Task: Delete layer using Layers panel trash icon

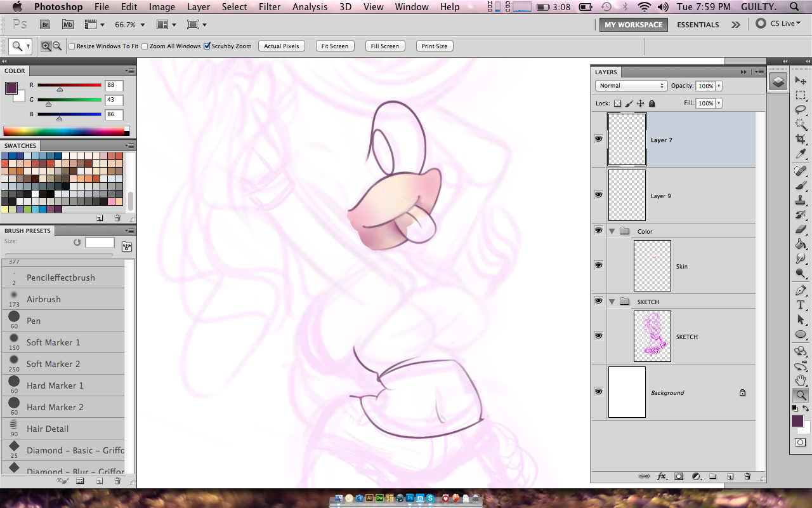Action: point(747,476)
